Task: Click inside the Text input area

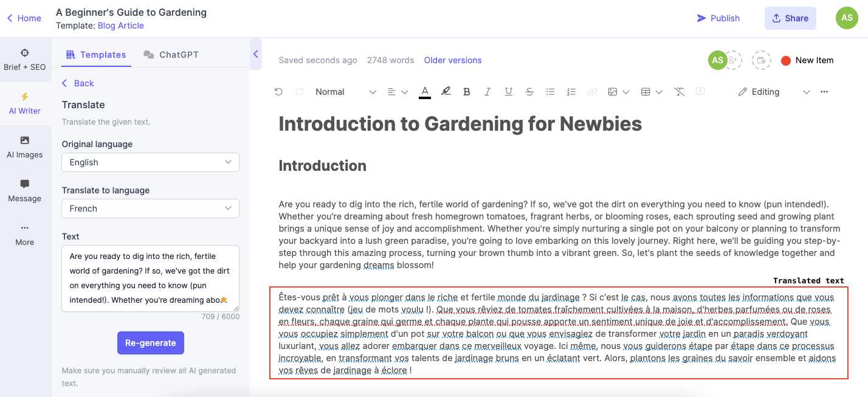Action: (150, 278)
